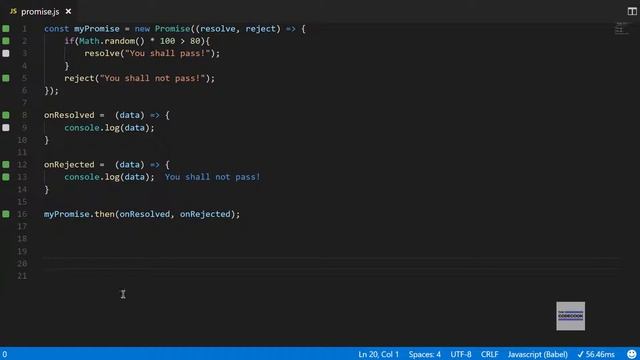Click myPromise.then on line 16
The height and width of the screenshot is (360, 640).
pos(79,214)
